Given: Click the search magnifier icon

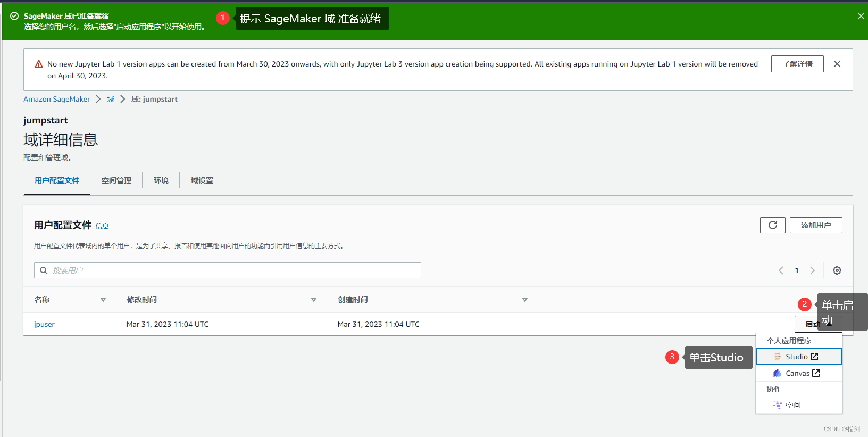Looking at the screenshot, I should coord(44,270).
